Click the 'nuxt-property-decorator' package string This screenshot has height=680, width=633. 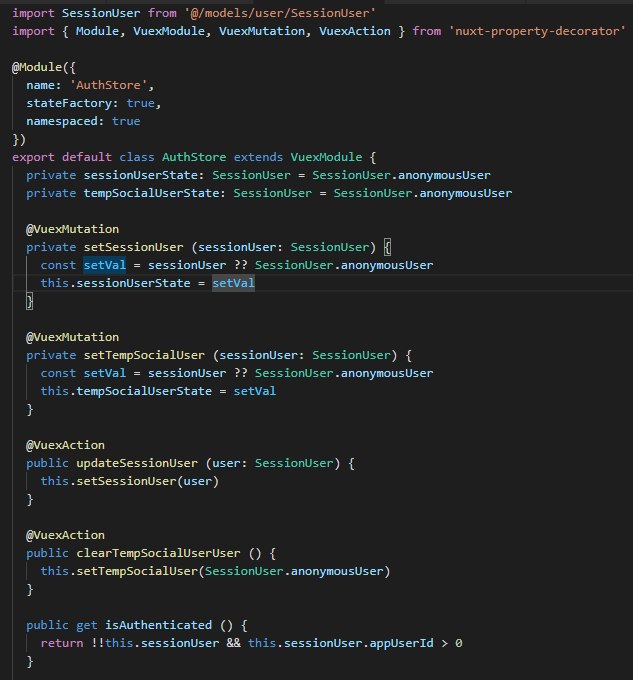(537, 31)
